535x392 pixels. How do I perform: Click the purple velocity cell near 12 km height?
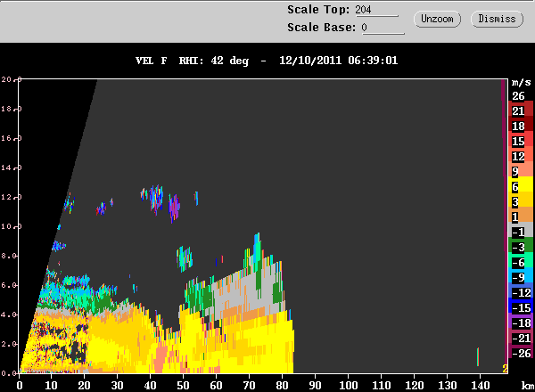coord(174,208)
